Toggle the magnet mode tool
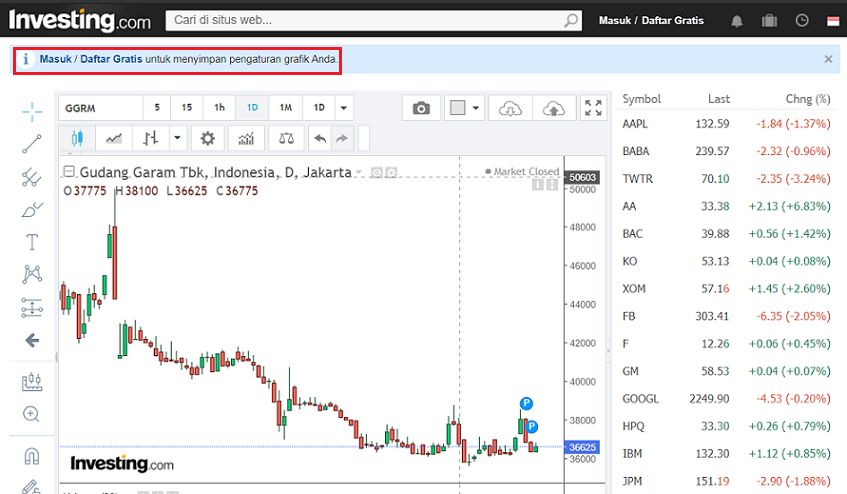The width and height of the screenshot is (847, 494). point(32,456)
